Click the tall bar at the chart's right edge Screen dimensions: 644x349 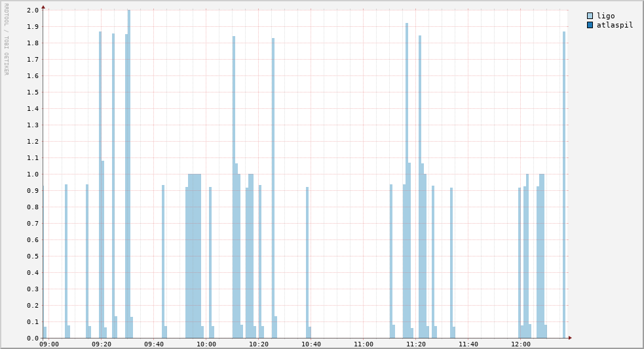click(x=563, y=184)
